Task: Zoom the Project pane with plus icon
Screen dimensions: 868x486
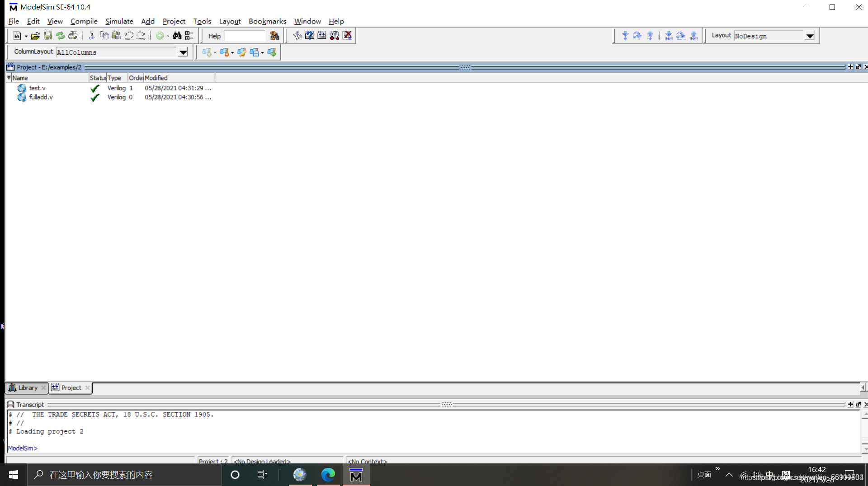Action: (850, 67)
